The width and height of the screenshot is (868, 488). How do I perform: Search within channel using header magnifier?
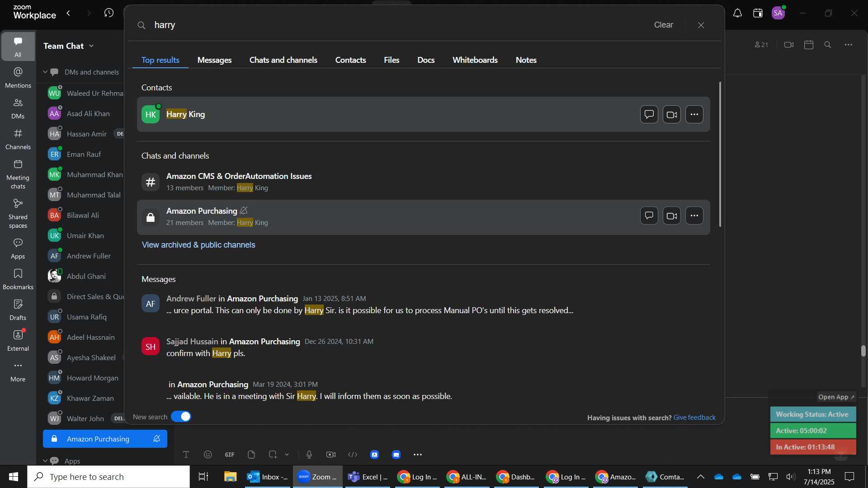pyautogui.click(x=828, y=45)
